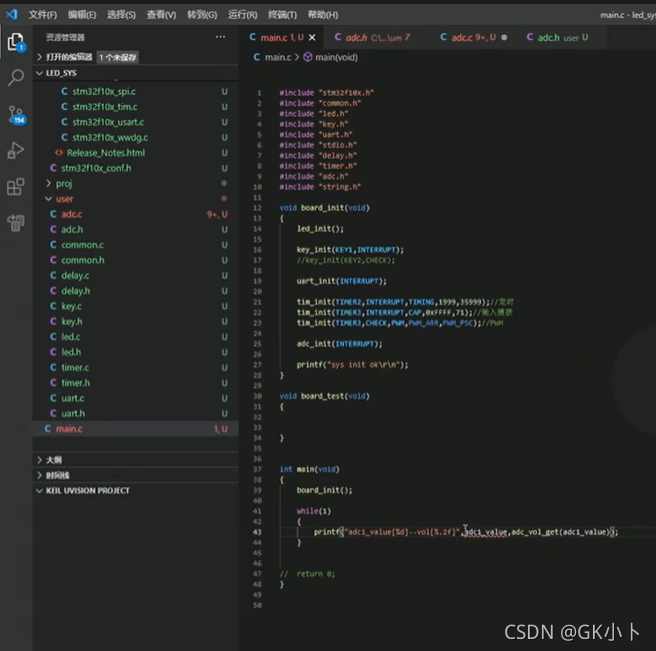
Task: Open common.c in explorer
Action: tap(136, 245)
